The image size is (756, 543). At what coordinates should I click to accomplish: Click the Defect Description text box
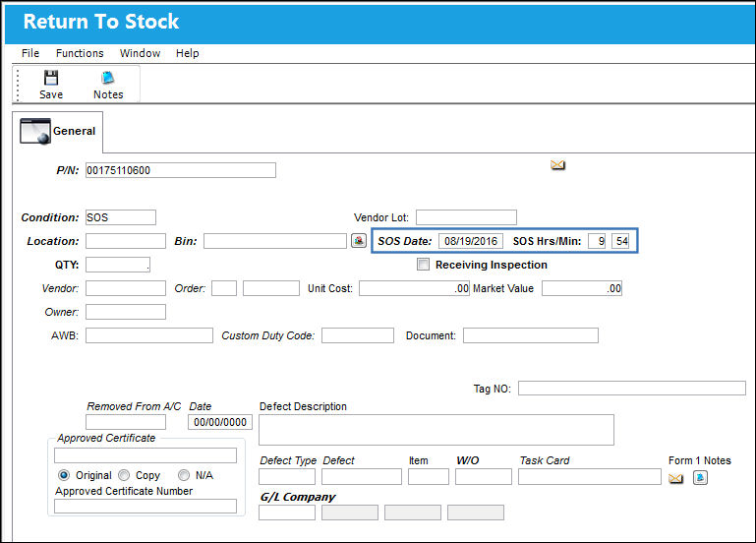[436, 430]
